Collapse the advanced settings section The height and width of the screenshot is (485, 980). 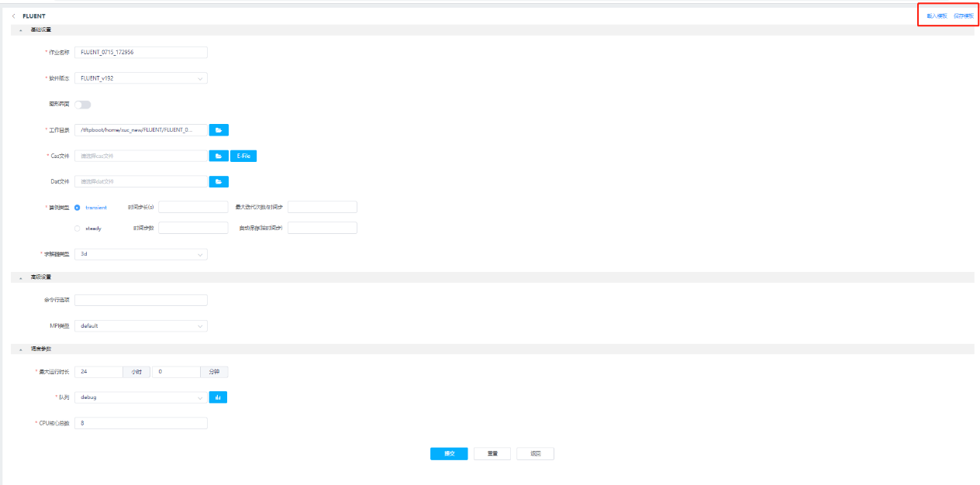click(21, 277)
